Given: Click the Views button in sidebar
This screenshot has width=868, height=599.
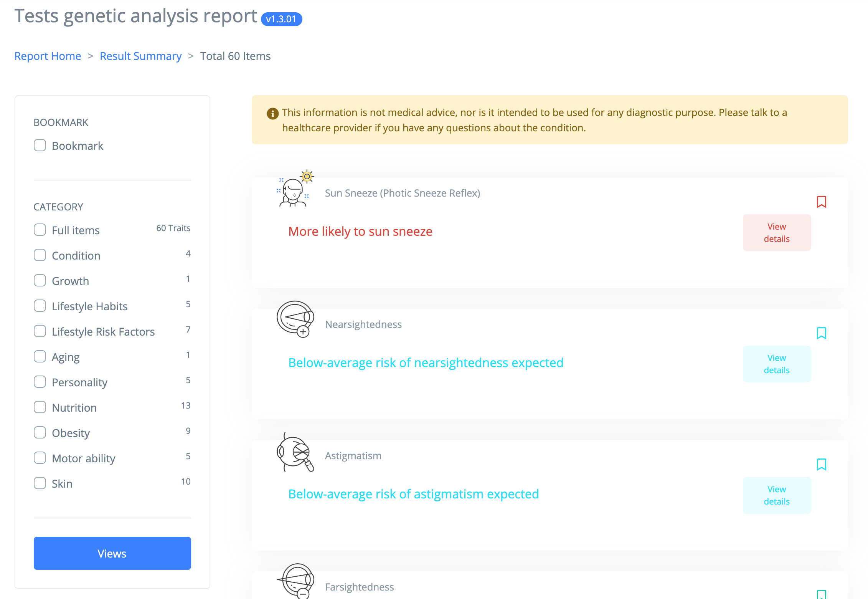Looking at the screenshot, I should coord(112,552).
